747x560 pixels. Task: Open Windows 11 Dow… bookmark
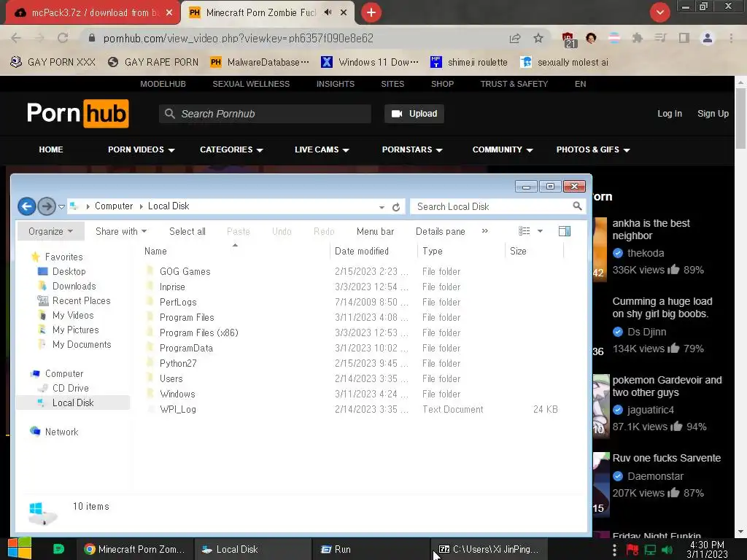click(x=370, y=63)
